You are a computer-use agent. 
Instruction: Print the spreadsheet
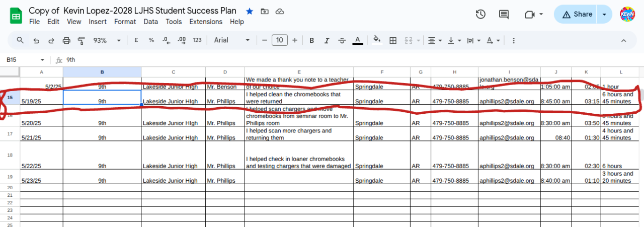tap(66, 40)
